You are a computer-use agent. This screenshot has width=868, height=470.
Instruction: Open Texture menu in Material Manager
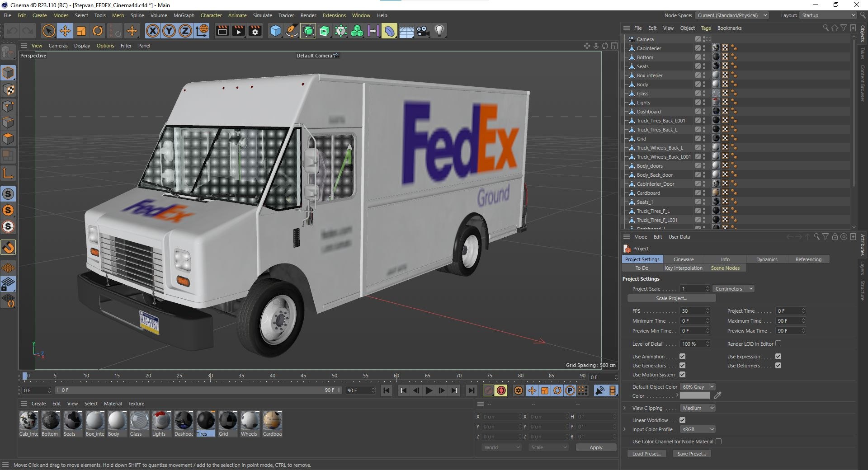[x=136, y=404]
